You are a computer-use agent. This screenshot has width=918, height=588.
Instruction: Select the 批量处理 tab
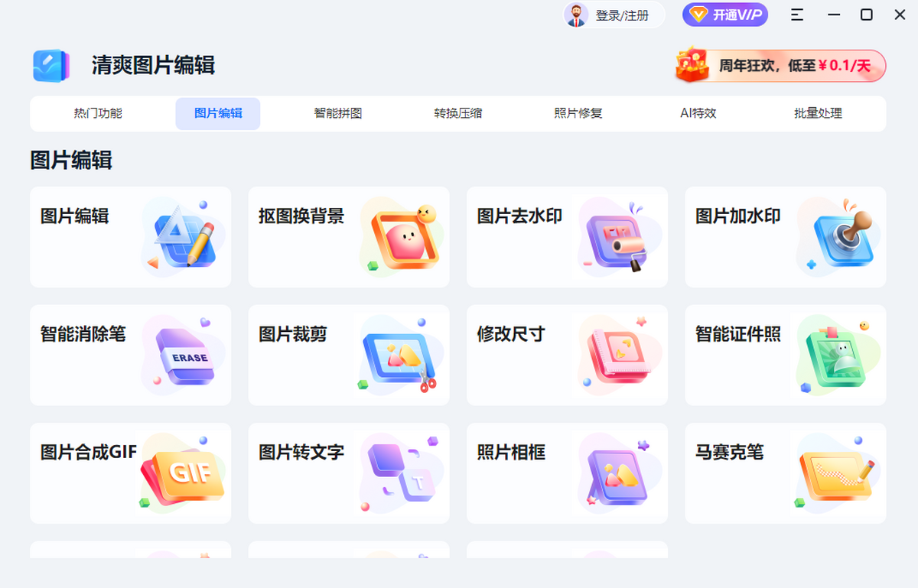coord(819,114)
